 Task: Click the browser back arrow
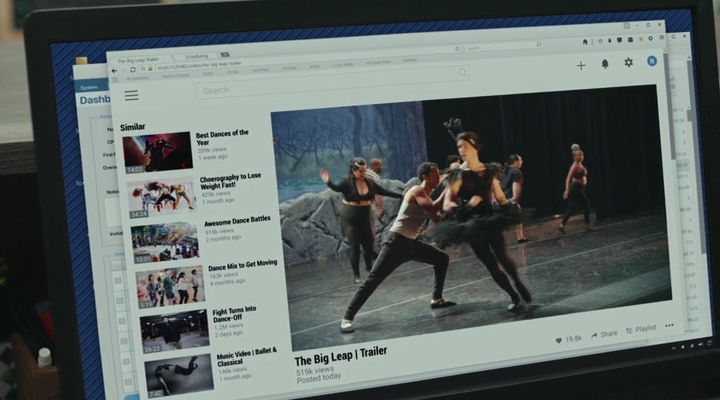click(114, 71)
